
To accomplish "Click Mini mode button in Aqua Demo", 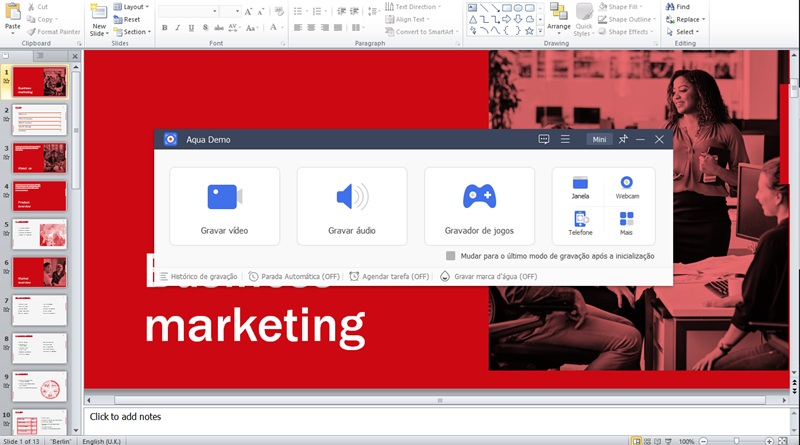I will point(599,139).
